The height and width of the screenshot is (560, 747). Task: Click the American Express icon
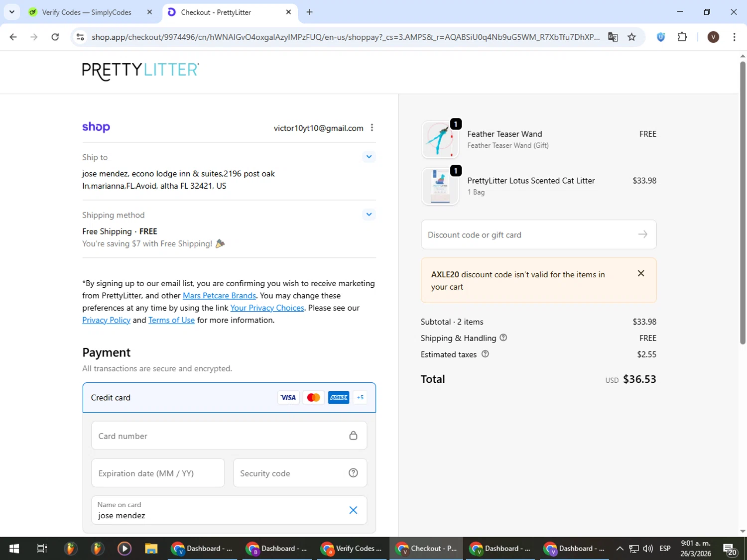click(x=339, y=398)
